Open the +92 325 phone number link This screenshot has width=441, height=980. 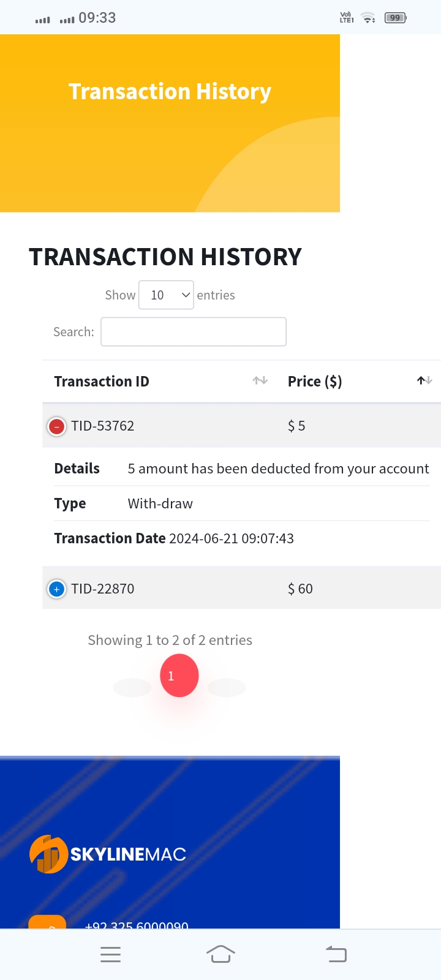pyautogui.click(x=137, y=925)
